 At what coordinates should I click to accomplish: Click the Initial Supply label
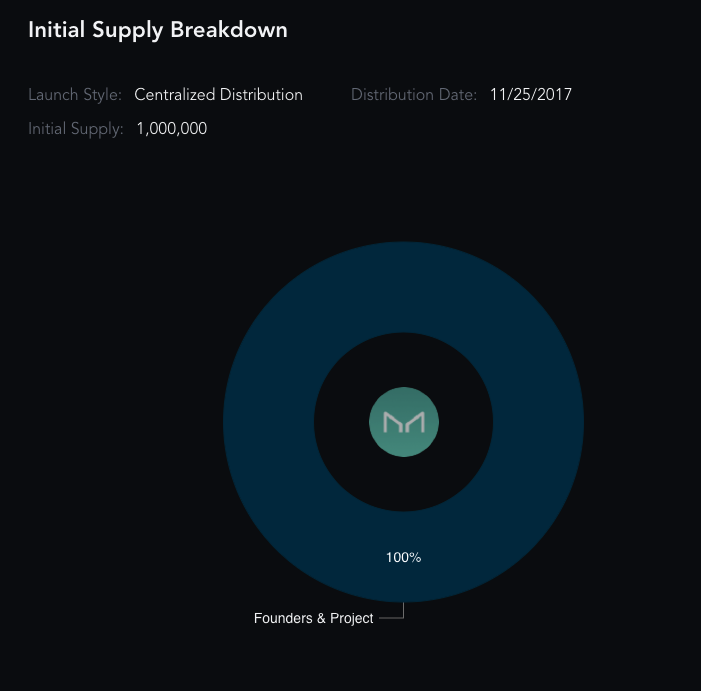tap(76, 129)
